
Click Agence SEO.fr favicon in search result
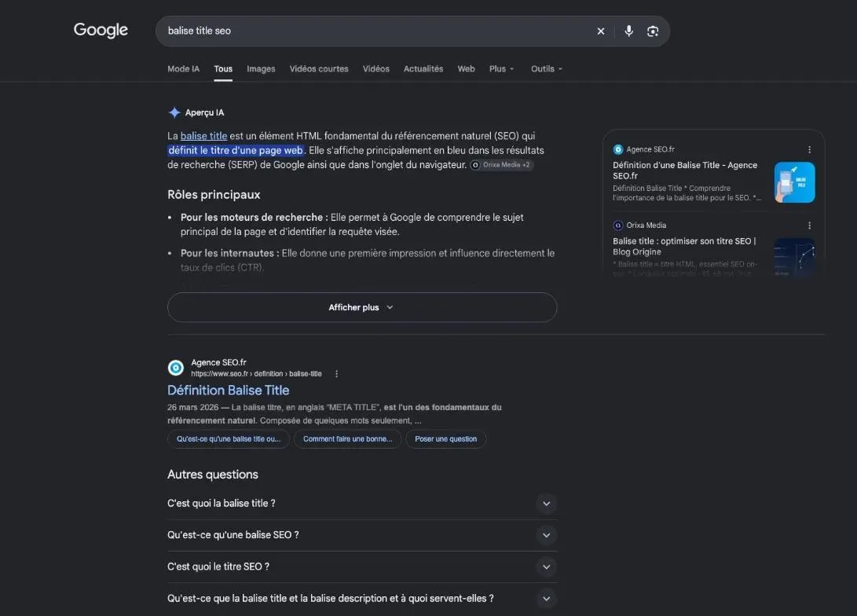tap(176, 368)
